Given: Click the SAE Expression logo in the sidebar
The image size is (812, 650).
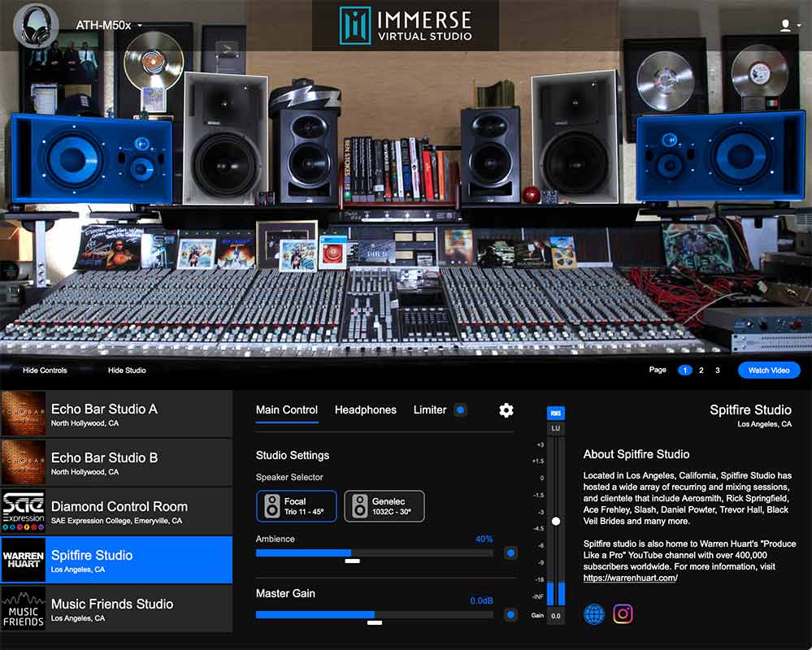Looking at the screenshot, I should pos(24,511).
